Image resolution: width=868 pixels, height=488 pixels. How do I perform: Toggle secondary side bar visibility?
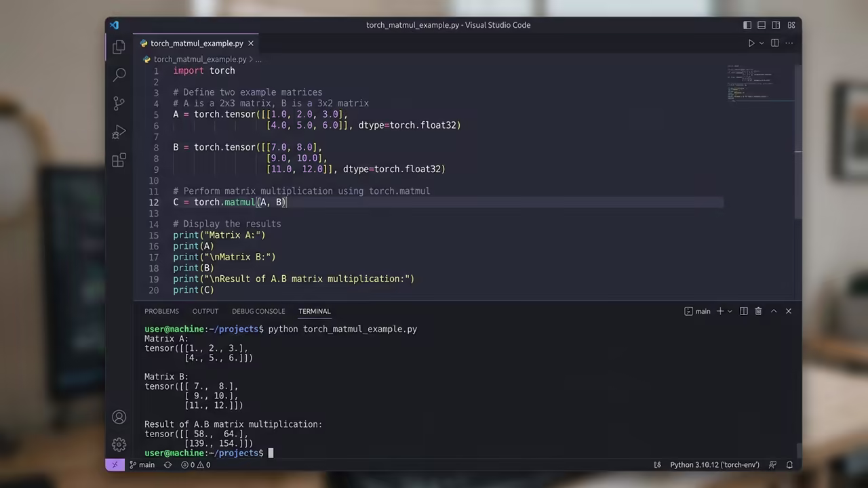(776, 25)
